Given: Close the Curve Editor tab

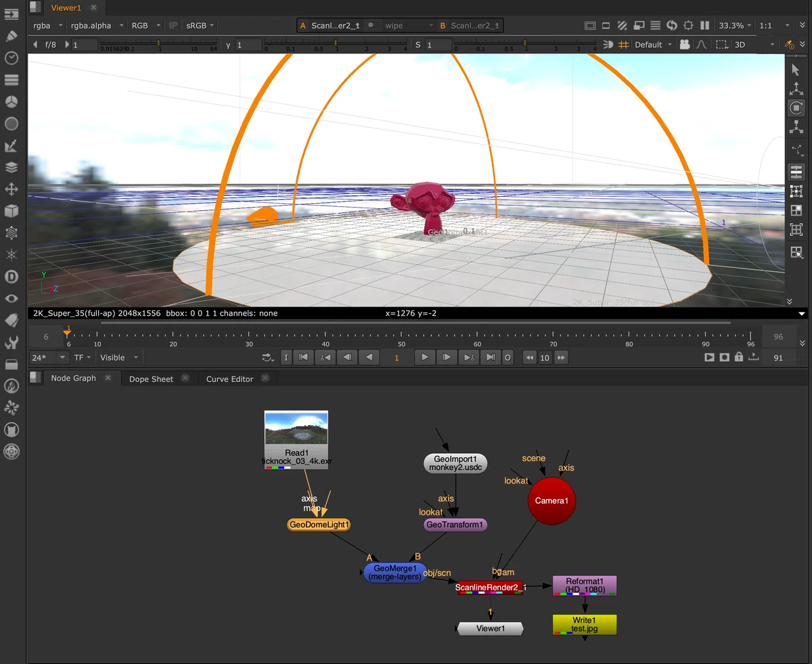Looking at the screenshot, I should point(265,379).
